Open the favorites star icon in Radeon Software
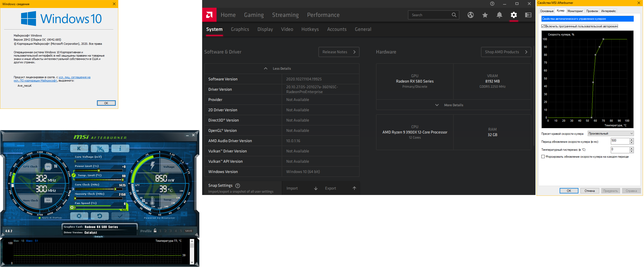The image size is (644, 267). click(485, 15)
